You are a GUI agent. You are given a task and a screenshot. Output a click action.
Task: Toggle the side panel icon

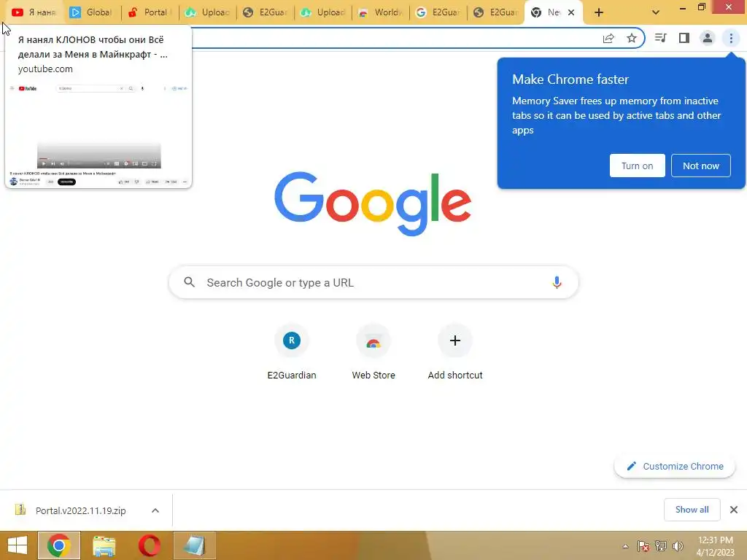point(684,38)
